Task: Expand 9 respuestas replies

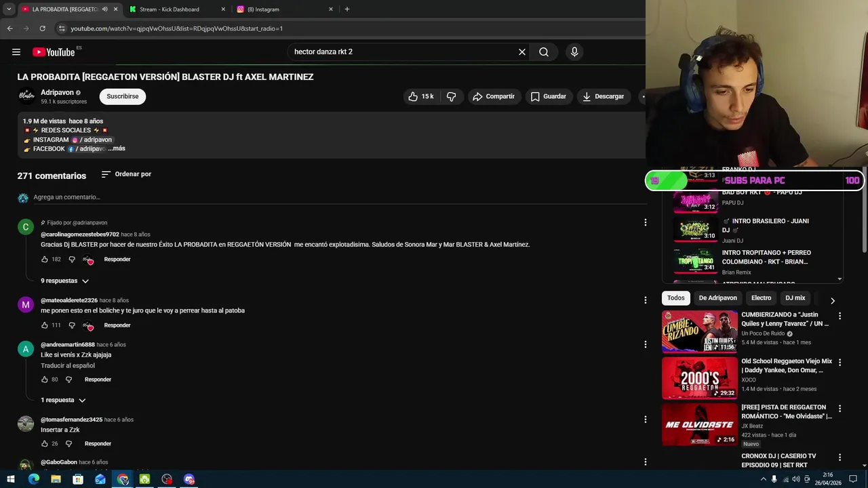Action: pos(64,281)
